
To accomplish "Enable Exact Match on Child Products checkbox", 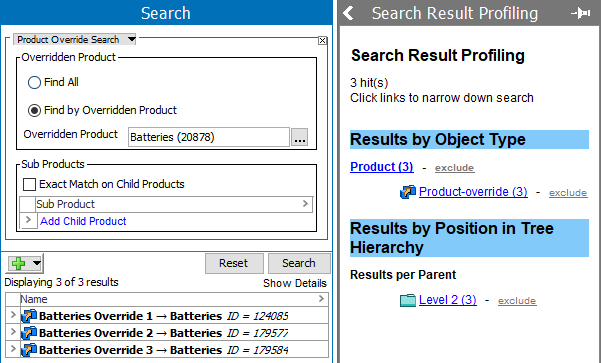I will 30,184.
